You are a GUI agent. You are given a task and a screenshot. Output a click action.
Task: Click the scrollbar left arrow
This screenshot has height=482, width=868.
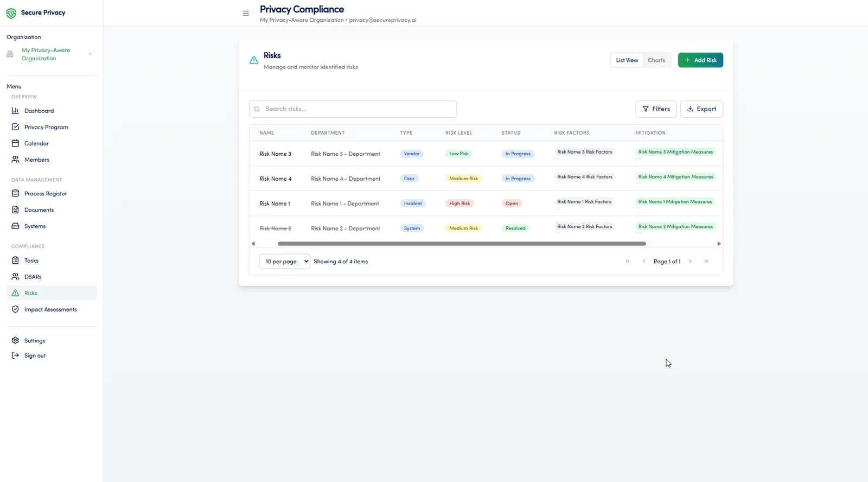click(253, 244)
